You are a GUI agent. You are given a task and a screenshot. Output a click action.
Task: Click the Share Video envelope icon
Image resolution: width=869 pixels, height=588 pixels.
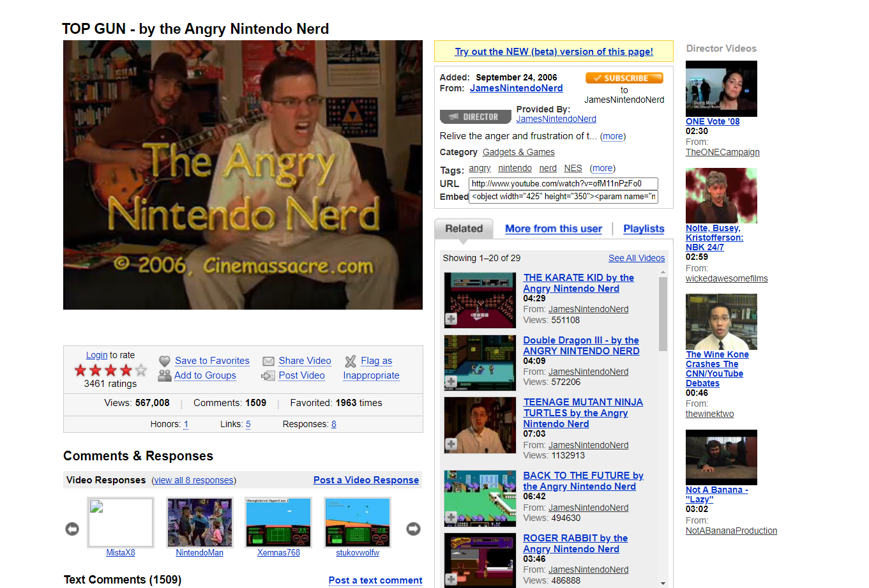[268, 361]
